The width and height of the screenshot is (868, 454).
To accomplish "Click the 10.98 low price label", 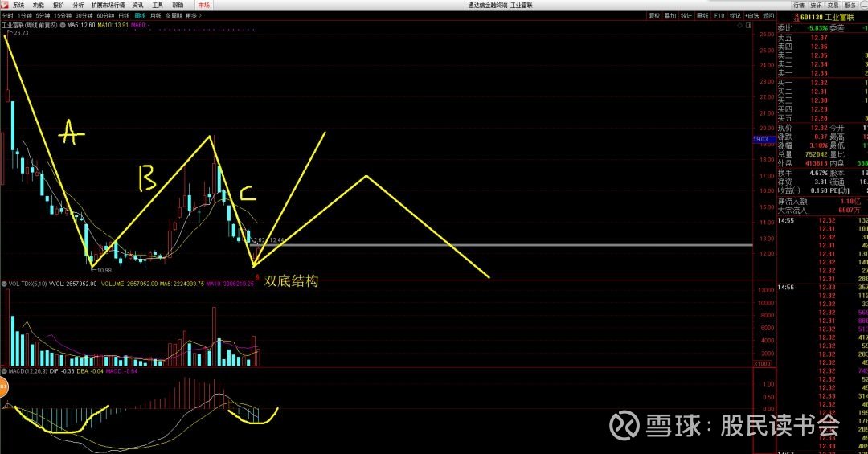I will pos(104,270).
